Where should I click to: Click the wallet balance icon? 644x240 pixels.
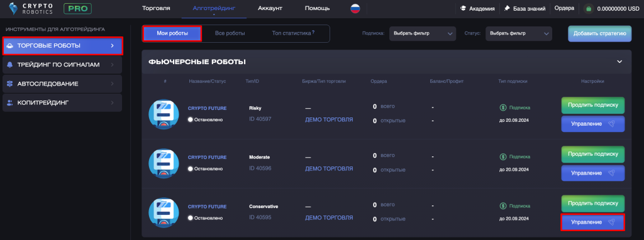point(589,9)
